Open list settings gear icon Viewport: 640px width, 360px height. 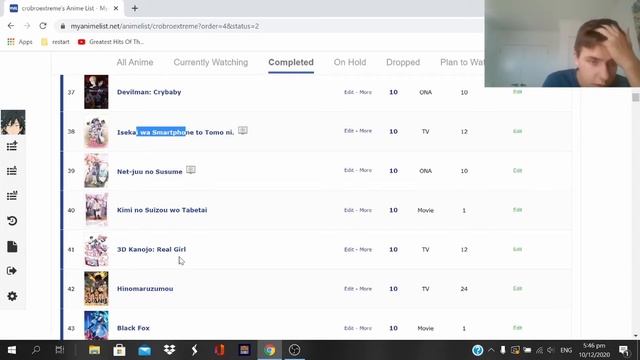click(12, 296)
